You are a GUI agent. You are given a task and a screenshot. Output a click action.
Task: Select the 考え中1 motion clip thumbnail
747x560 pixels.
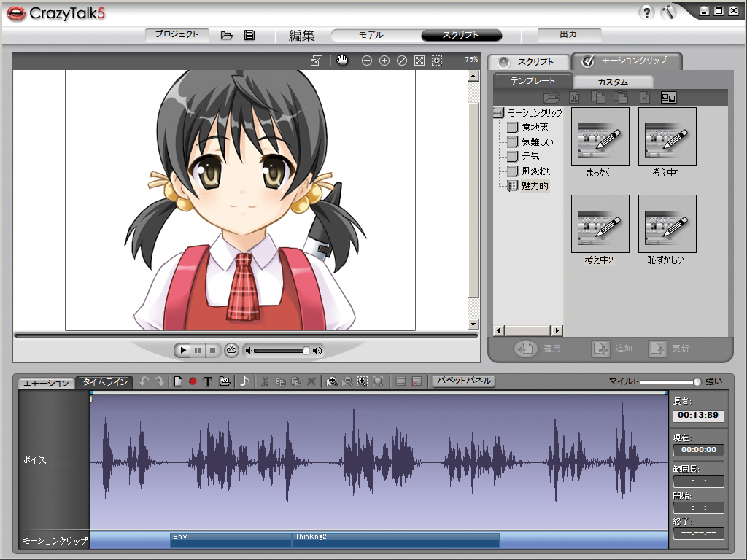667,136
